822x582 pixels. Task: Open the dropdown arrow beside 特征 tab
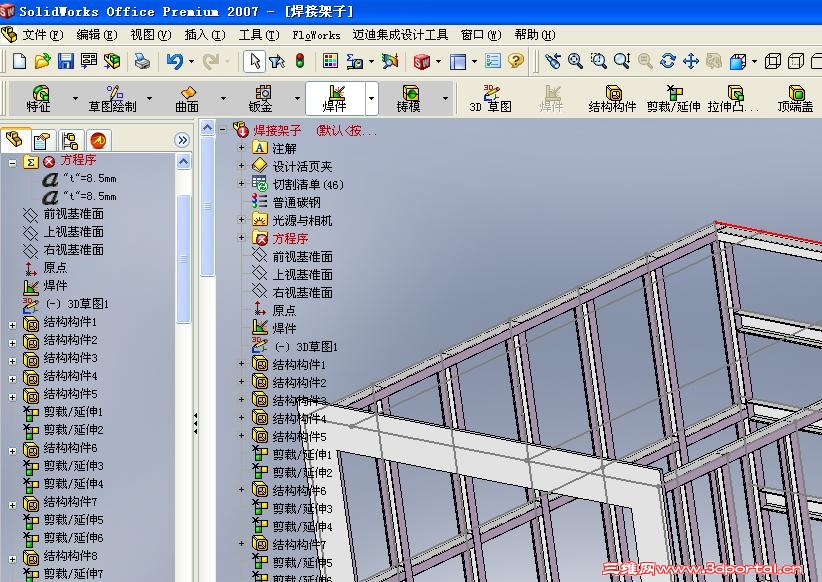[75, 98]
